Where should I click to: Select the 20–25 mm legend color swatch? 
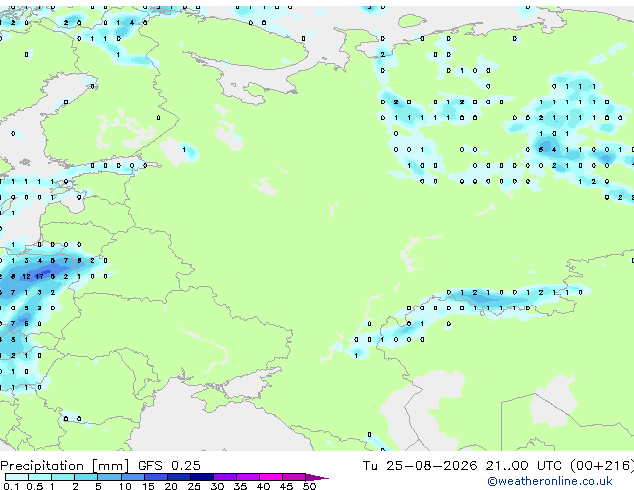tap(178, 477)
